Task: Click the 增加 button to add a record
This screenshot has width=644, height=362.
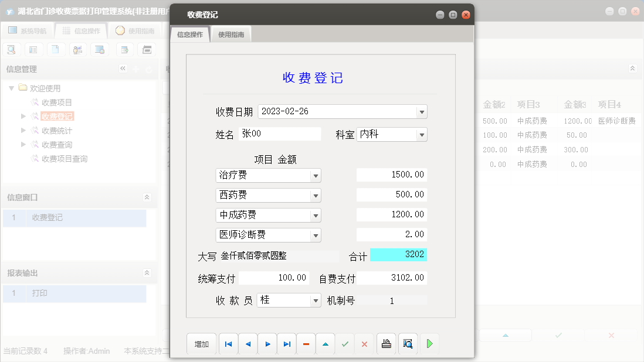Action: pyautogui.click(x=201, y=344)
